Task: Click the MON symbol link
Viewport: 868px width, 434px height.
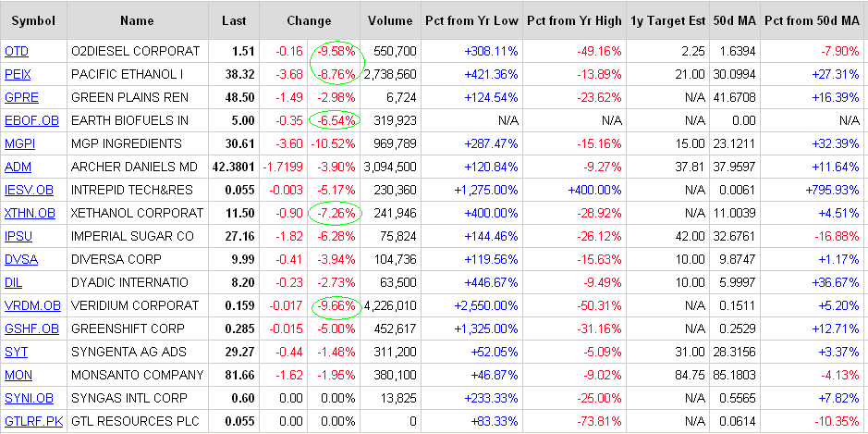Action: [18, 375]
